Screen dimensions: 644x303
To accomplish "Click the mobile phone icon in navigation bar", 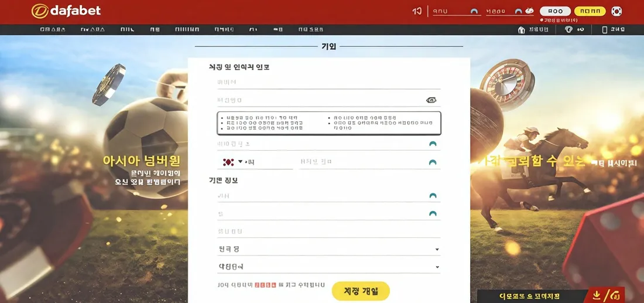I will [x=604, y=30].
